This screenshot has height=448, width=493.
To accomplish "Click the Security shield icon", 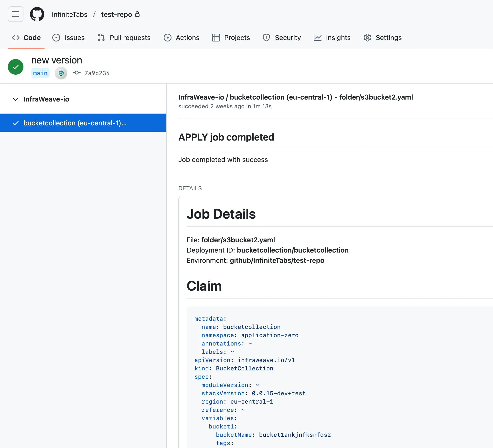I will [266, 38].
